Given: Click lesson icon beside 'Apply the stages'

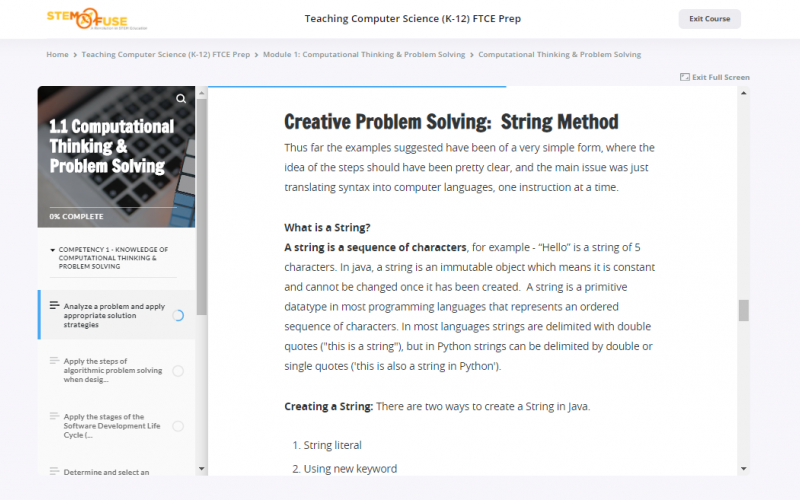Looking at the screenshot, I should [54, 417].
